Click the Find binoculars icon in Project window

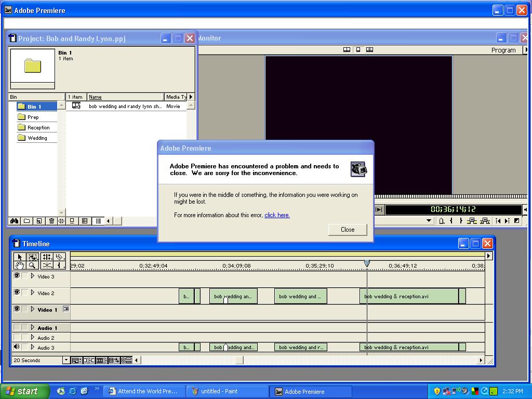tap(14, 221)
